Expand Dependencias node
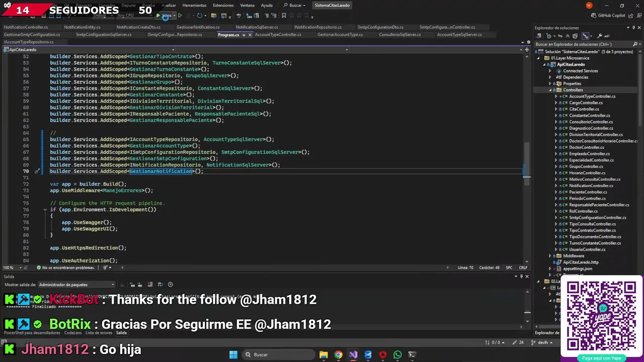The height and width of the screenshot is (362, 644). [x=550, y=77]
